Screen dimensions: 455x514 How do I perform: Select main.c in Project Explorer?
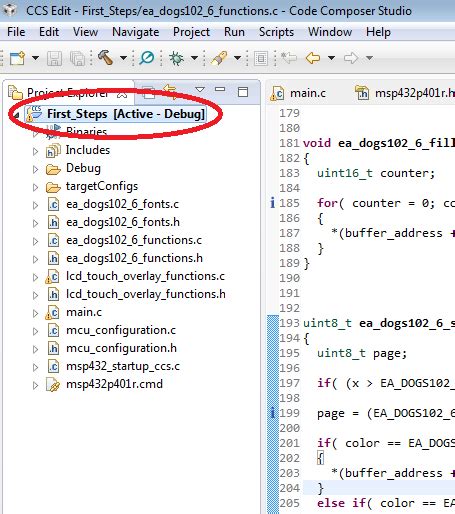pyautogui.click(x=84, y=312)
